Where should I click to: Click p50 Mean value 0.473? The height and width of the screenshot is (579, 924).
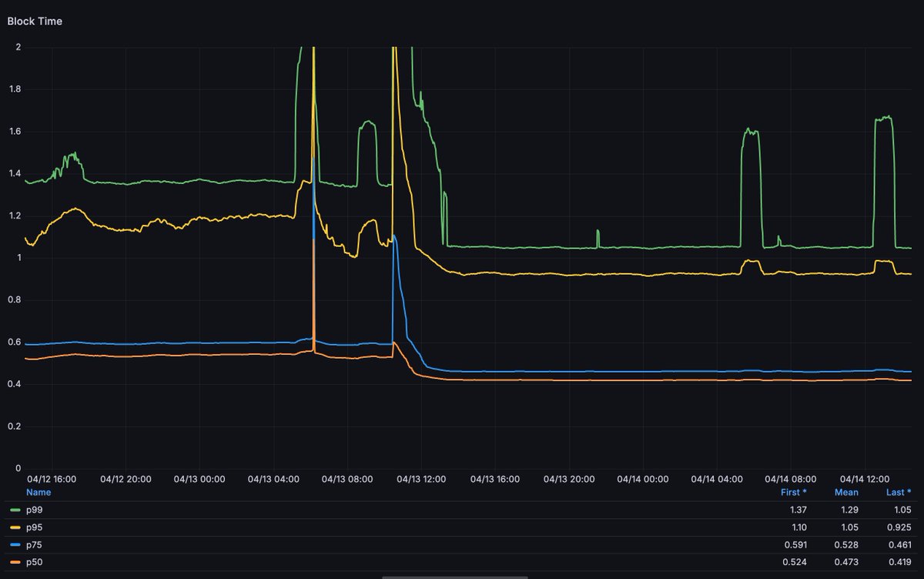point(846,564)
